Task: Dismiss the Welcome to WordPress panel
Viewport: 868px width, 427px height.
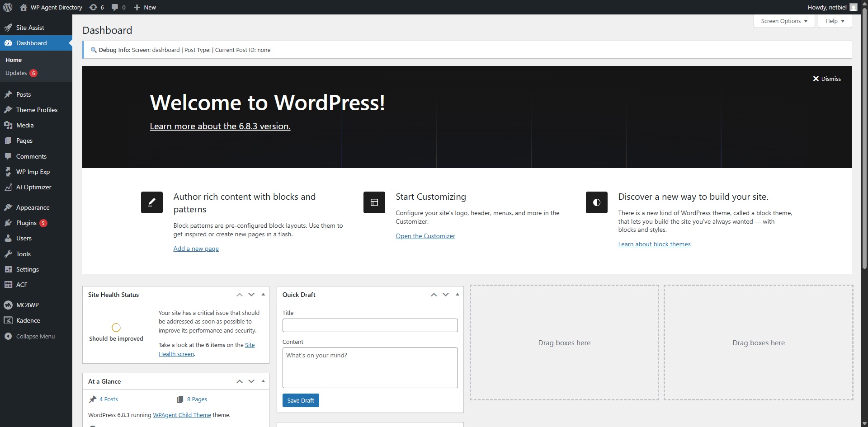Action: [x=827, y=79]
